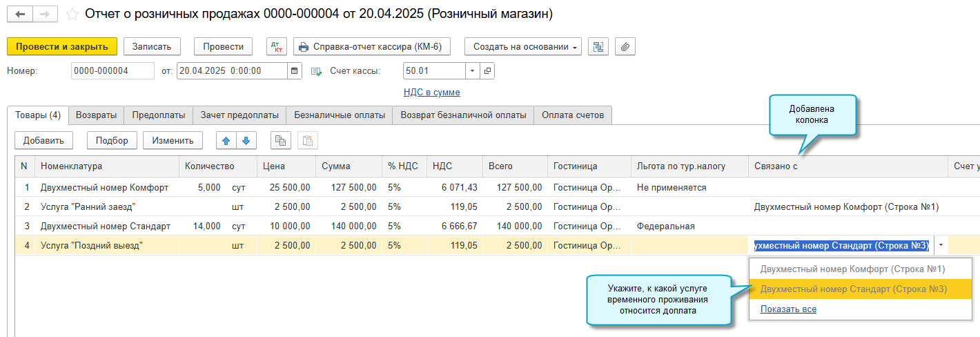Open the Предоплаты tab
Viewport: 980px width, 337px height.
(159, 115)
